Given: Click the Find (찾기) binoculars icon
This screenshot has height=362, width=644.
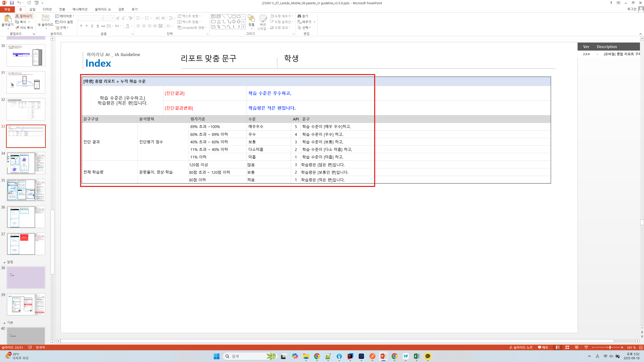Looking at the screenshot, I should pos(299,16).
